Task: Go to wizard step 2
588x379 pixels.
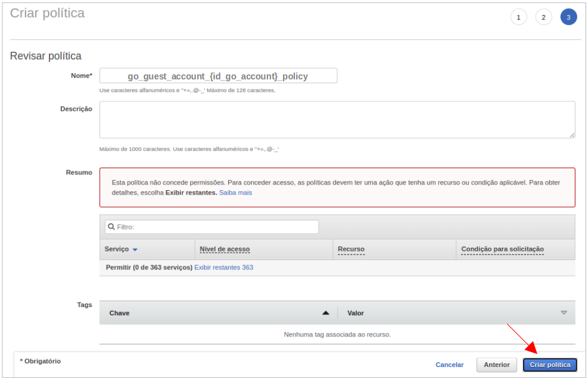Action: [544, 18]
